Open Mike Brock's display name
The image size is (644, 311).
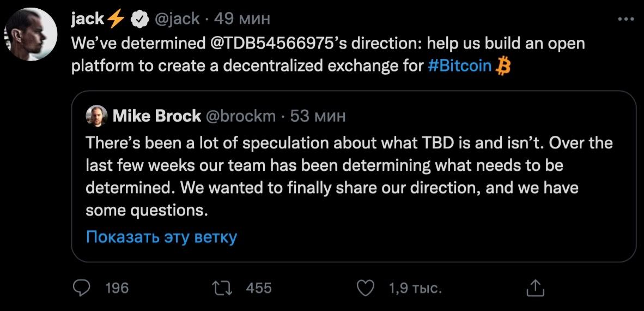click(x=156, y=116)
